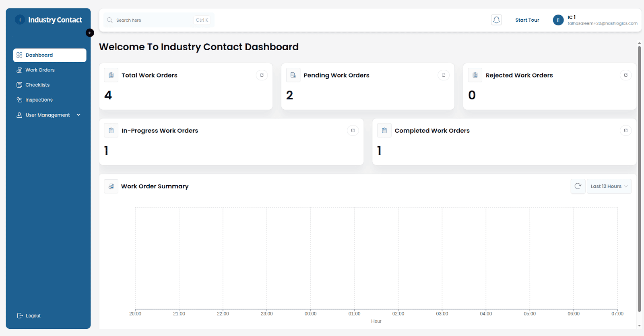Click the 20:00 chart axis label
This screenshot has height=336, width=644.
135,314
